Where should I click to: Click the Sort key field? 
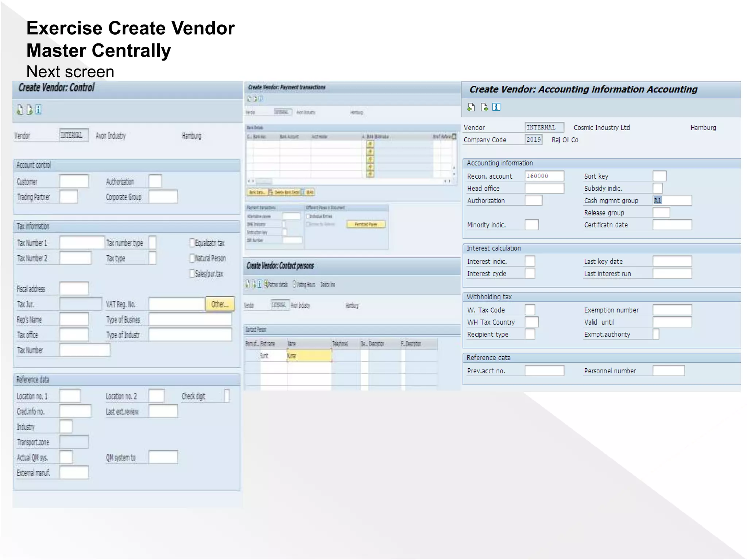point(659,176)
